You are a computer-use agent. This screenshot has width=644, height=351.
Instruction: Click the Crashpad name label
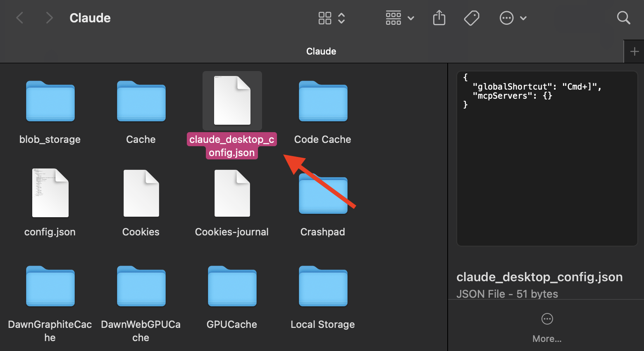(x=323, y=232)
